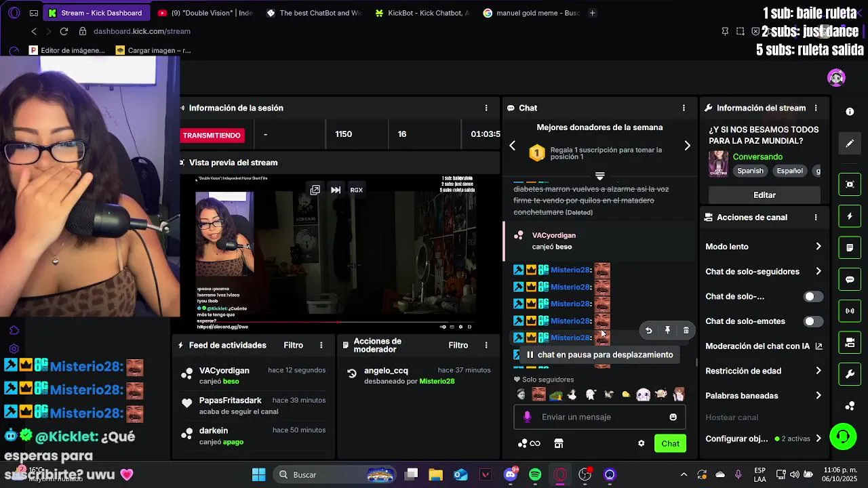The width and height of the screenshot is (868, 488).
Task: Click the broadcast signal icon in right sidebar
Action: click(x=850, y=311)
